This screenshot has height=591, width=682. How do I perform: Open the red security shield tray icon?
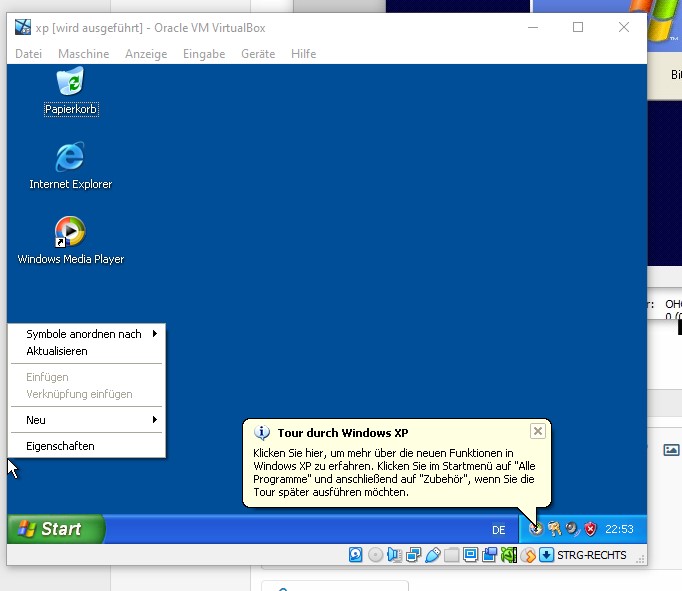(590, 529)
